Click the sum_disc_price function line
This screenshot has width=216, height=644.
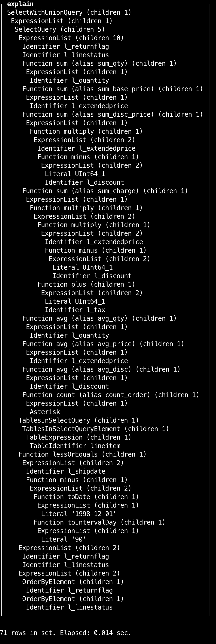pyautogui.click(x=112, y=114)
